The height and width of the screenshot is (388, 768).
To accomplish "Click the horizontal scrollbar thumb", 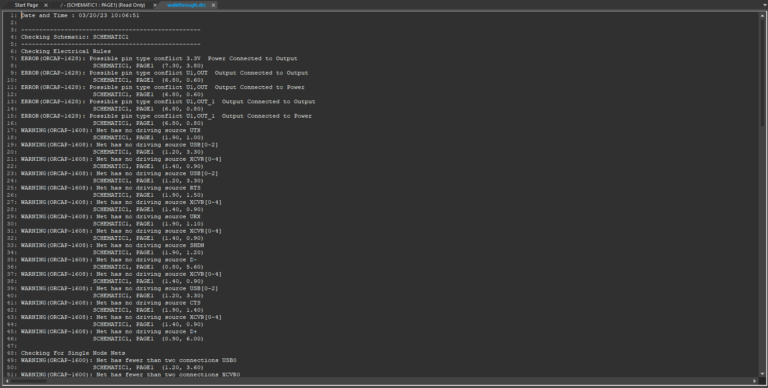I will pos(28,381).
